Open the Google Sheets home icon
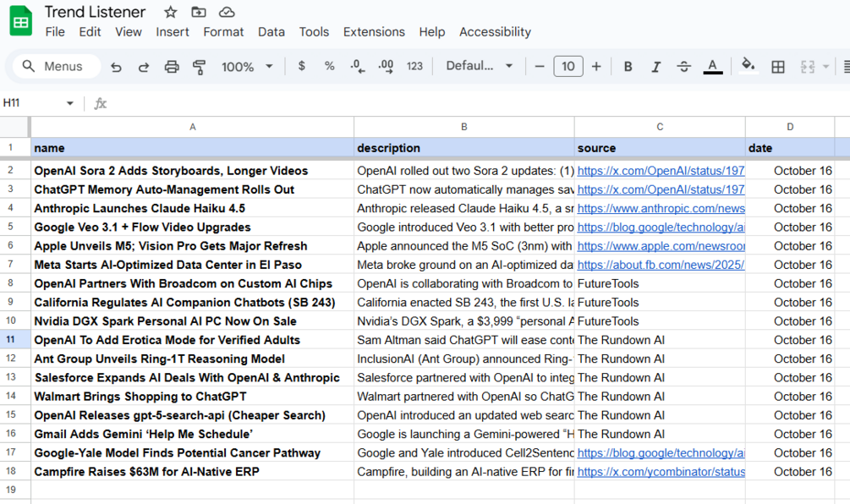This screenshot has height=504, width=850. [21, 20]
